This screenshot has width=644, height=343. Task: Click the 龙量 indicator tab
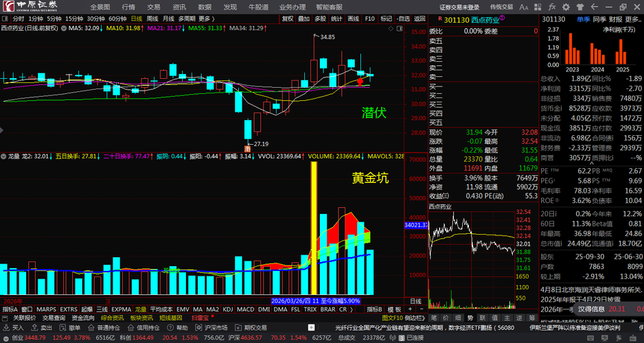141,309
